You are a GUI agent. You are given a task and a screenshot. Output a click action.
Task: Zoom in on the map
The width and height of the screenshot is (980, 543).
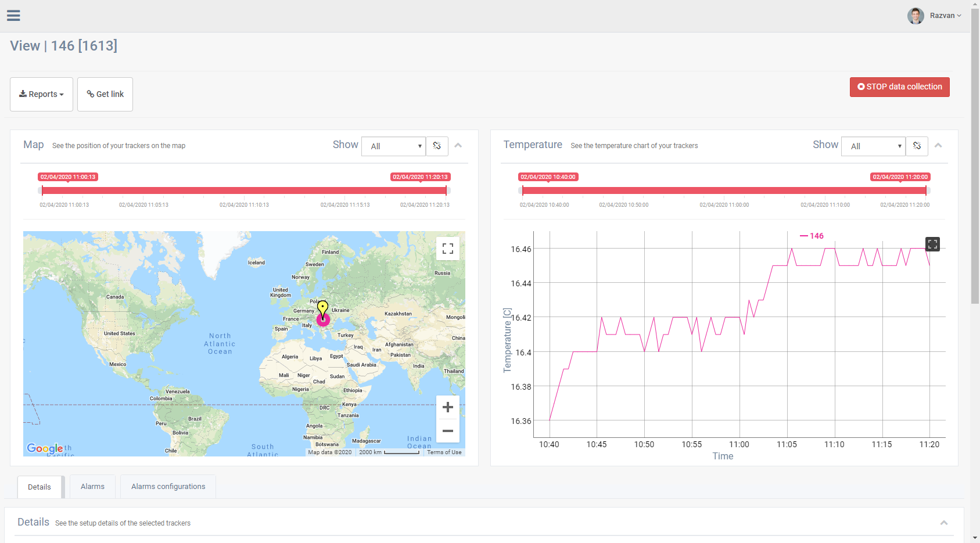[447, 407]
